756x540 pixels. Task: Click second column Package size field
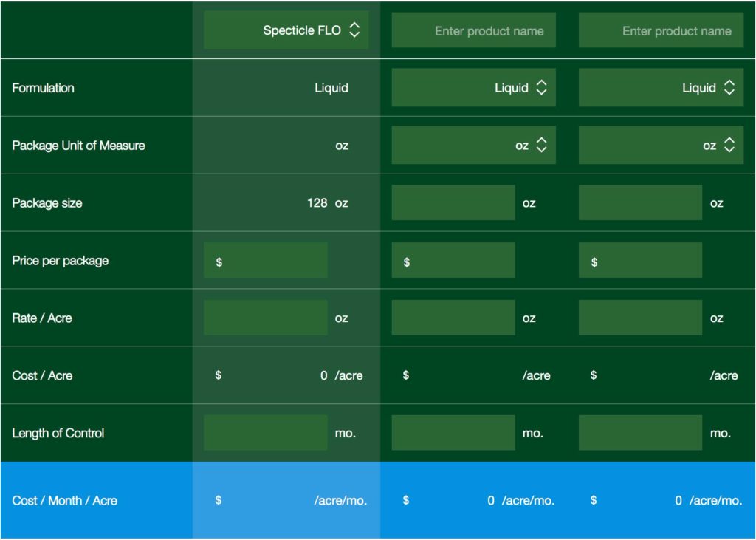(453, 202)
